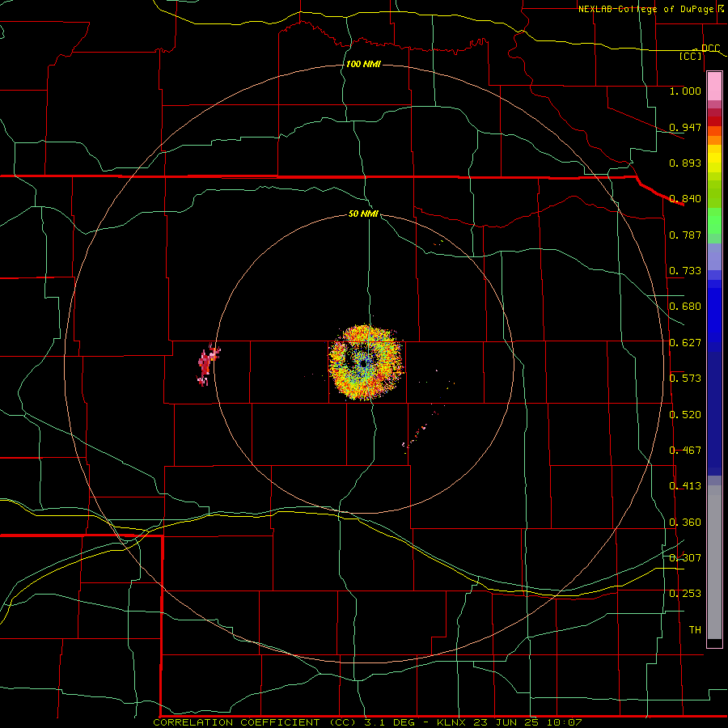The width and height of the screenshot is (728, 728).
Task: Click the 0.787 scale value
Action: click(685, 235)
